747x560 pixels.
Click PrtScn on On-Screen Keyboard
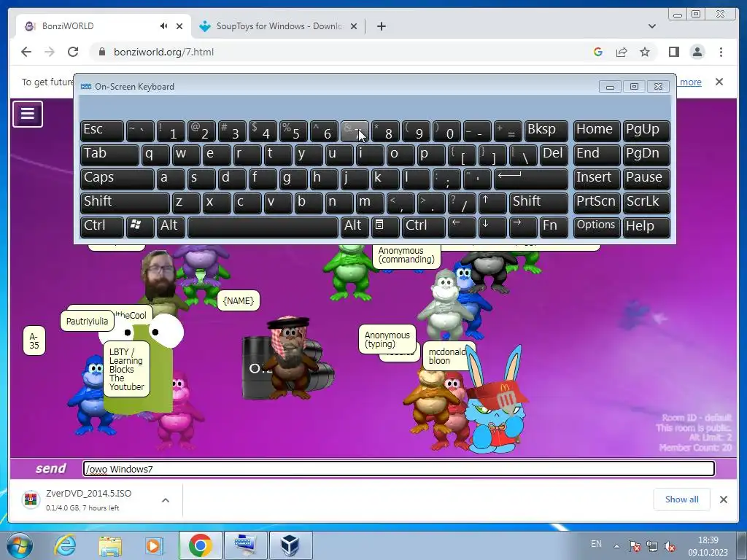[597, 203]
